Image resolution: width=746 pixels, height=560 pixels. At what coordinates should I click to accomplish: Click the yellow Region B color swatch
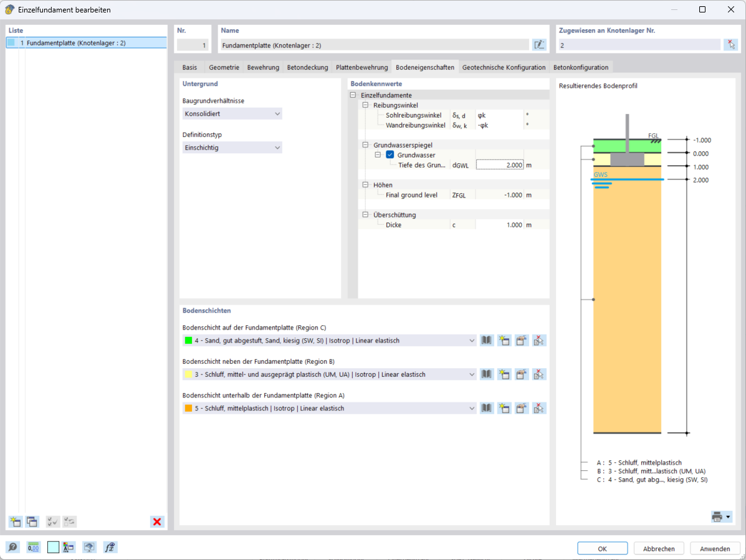[x=188, y=374]
